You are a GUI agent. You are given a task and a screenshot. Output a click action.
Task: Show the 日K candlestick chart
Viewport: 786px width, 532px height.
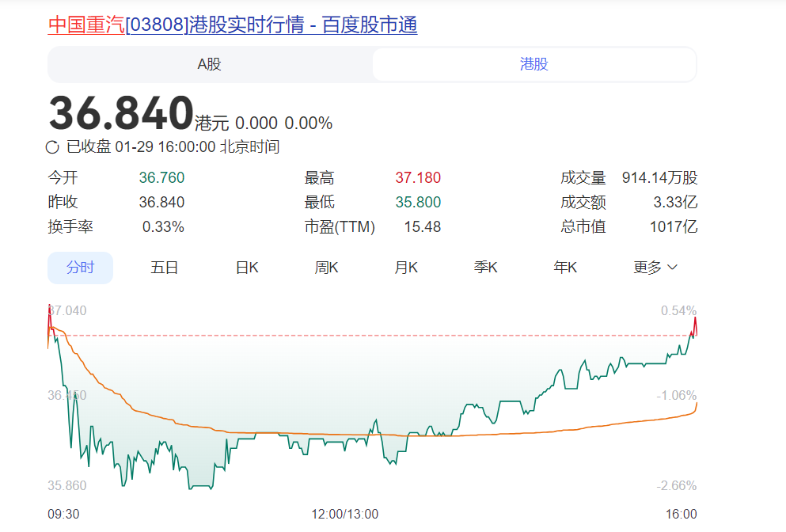(x=247, y=268)
